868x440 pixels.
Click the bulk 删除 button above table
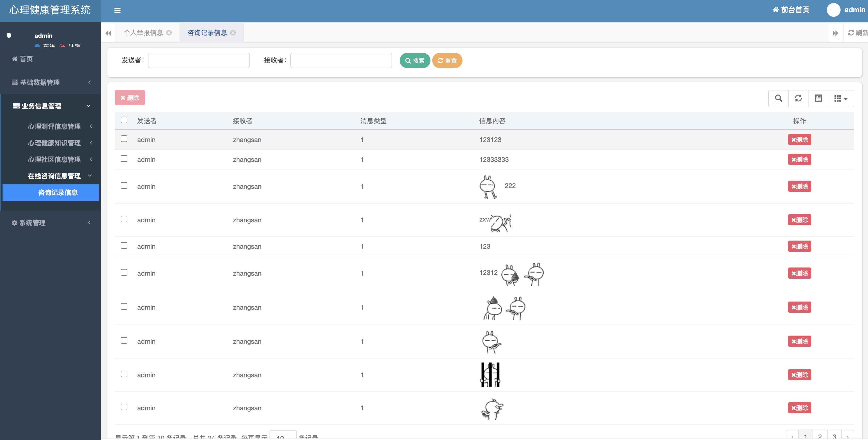[x=130, y=98]
